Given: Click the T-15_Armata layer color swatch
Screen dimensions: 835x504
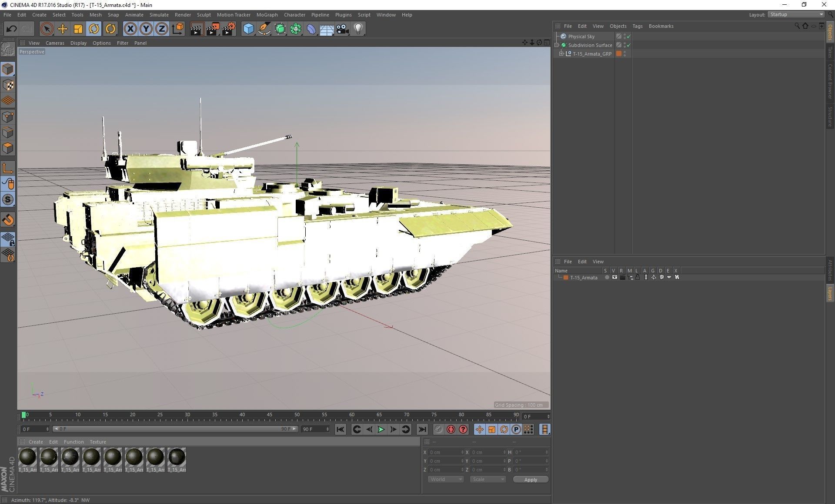Looking at the screenshot, I should tap(566, 278).
